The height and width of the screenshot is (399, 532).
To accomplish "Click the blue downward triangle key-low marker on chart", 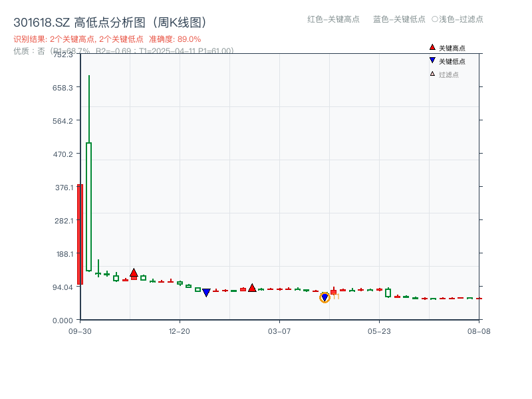I will click(x=206, y=293).
